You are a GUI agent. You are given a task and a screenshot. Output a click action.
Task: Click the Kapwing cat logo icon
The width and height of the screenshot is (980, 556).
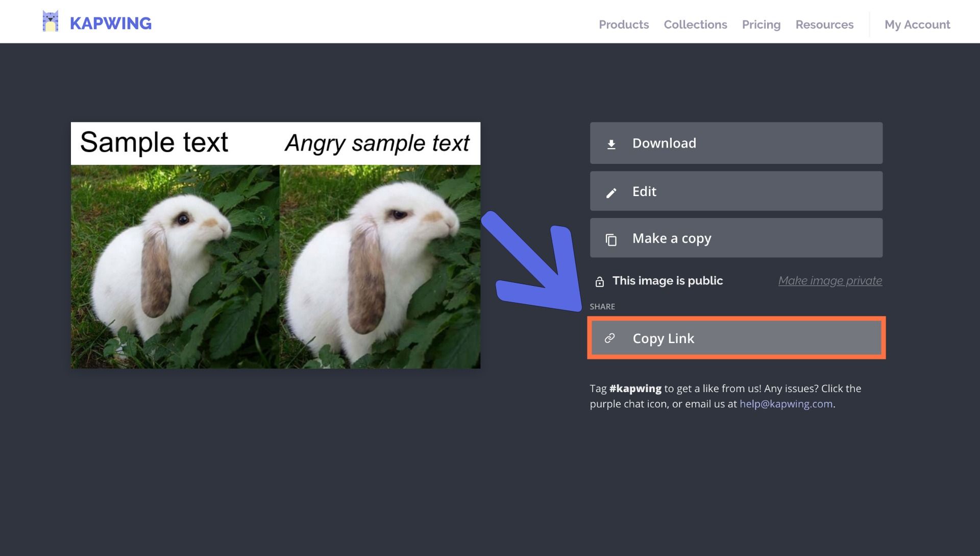pyautogui.click(x=50, y=22)
